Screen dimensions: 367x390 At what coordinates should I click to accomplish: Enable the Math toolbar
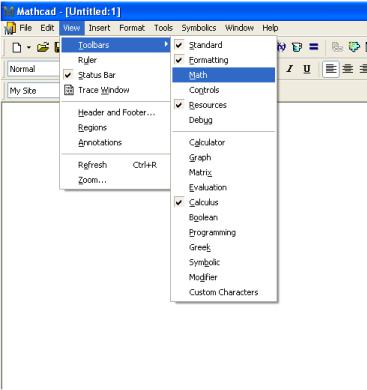click(224, 75)
